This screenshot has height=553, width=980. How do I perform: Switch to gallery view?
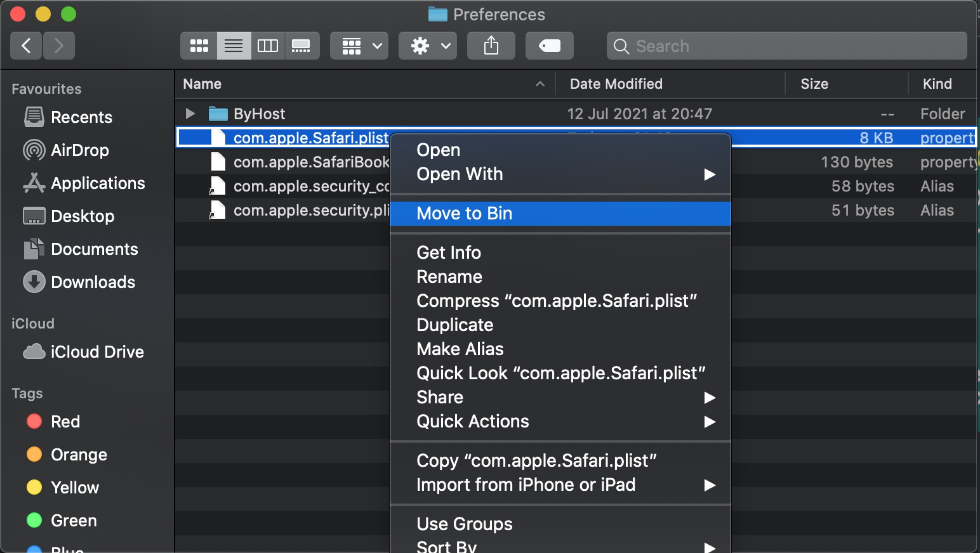(301, 46)
